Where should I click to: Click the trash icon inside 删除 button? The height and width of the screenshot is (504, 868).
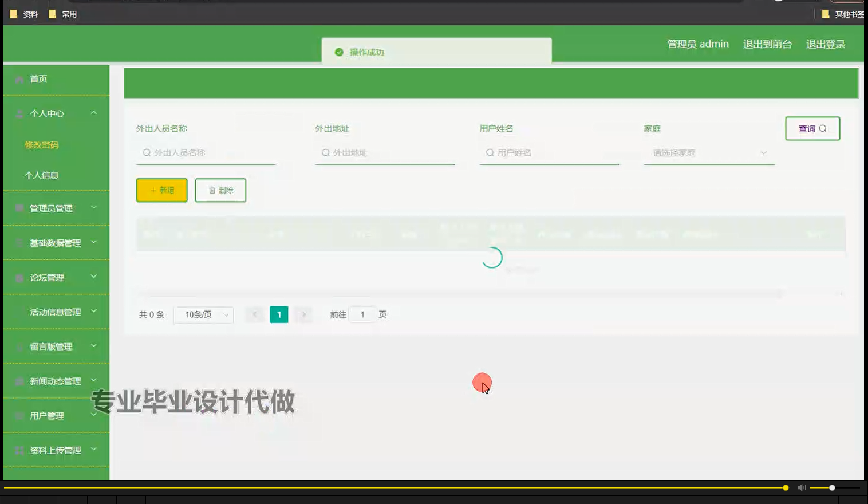point(211,190)
